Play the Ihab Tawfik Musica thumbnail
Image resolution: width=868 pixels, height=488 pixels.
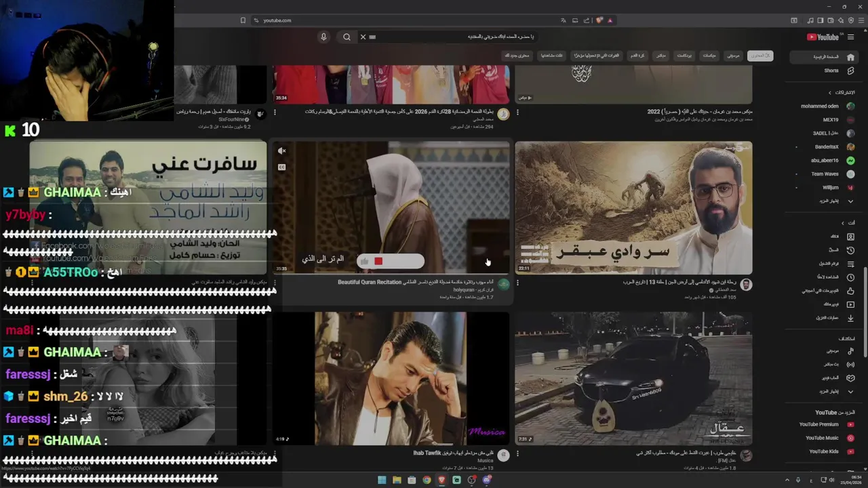(391, 378)
